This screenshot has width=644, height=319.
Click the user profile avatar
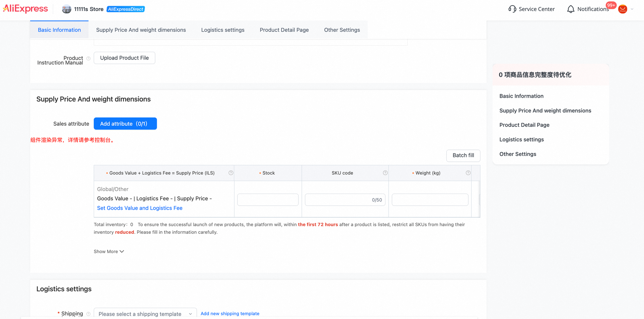pyautogui.click(x=623, y=9)
